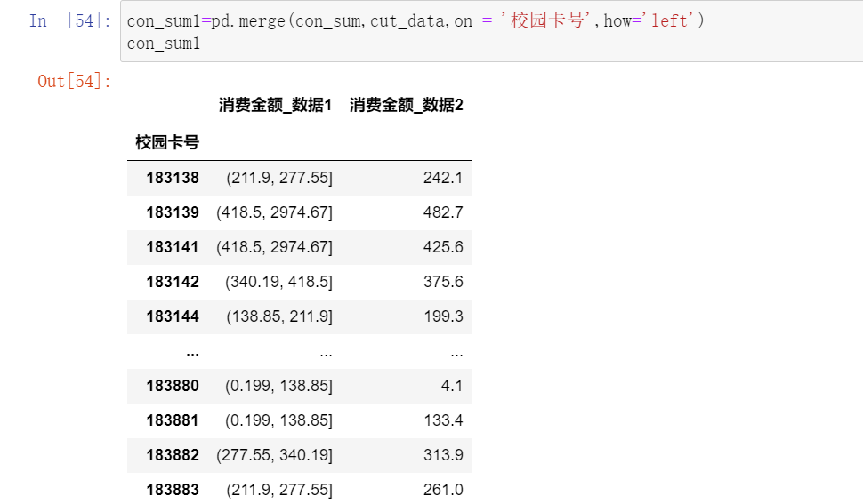The width and height of the screenshot is (863, 504).
Task: Click value 133.4
Action: (x=443, y=420)
